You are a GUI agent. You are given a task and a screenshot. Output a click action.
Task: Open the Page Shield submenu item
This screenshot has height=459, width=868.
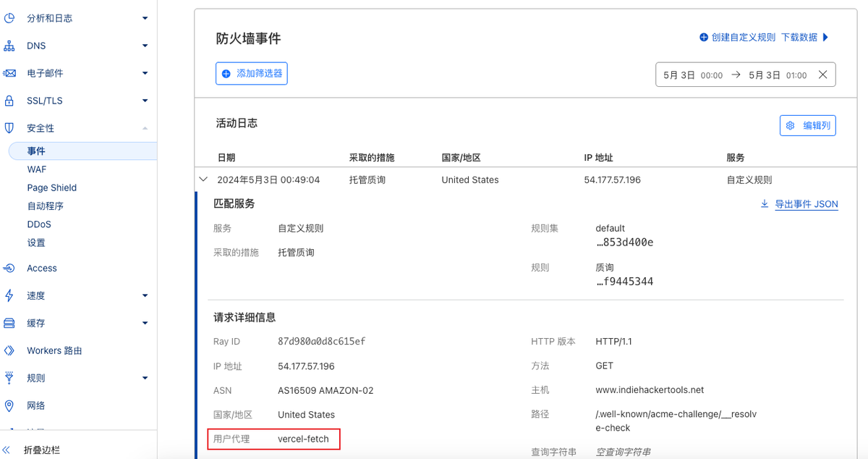[x=52, y=188]
